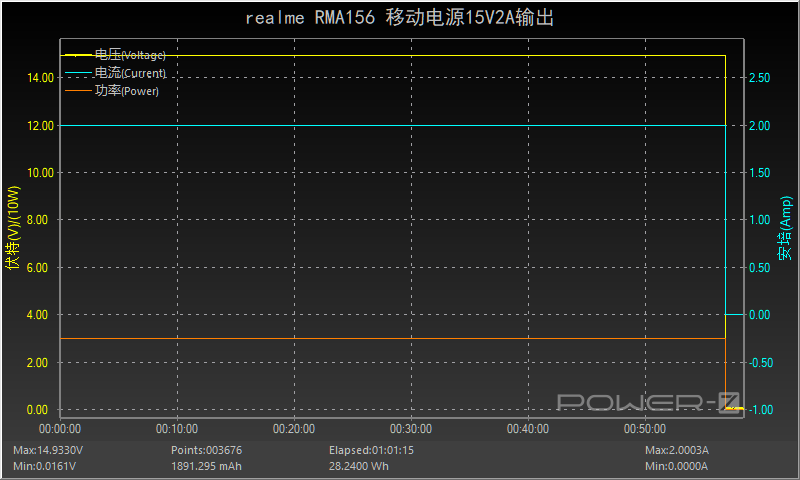
Task: Click the cyan current legend line swatch
Action: [78, 73]
